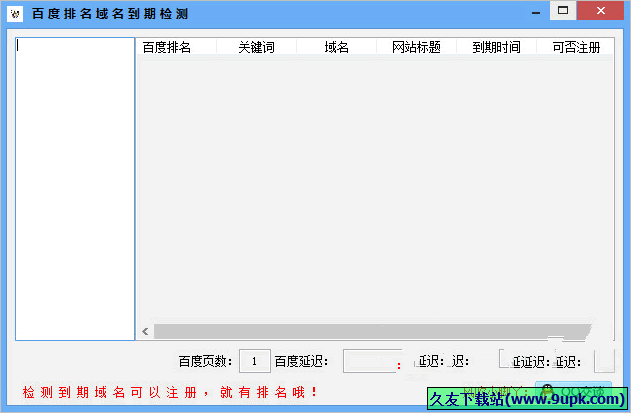Close the 百度排名域名到期检测 window
The width and height of the screenshot is (631, 413).
(600, 10)
